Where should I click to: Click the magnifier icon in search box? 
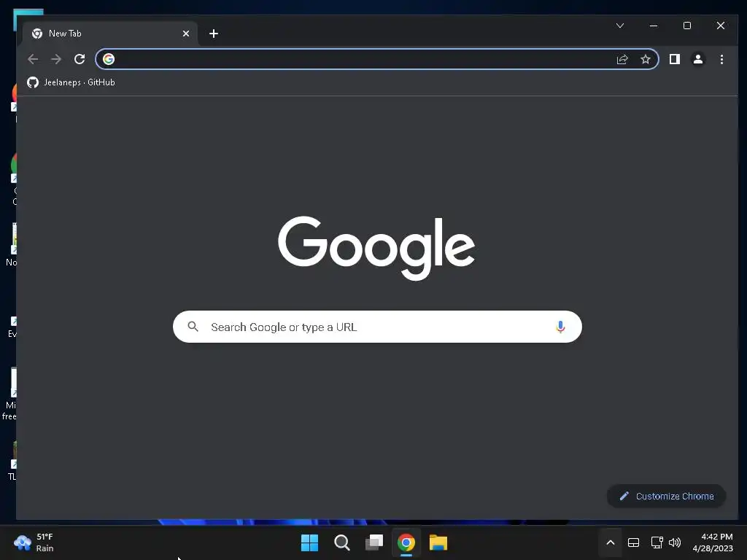[193, 327]
